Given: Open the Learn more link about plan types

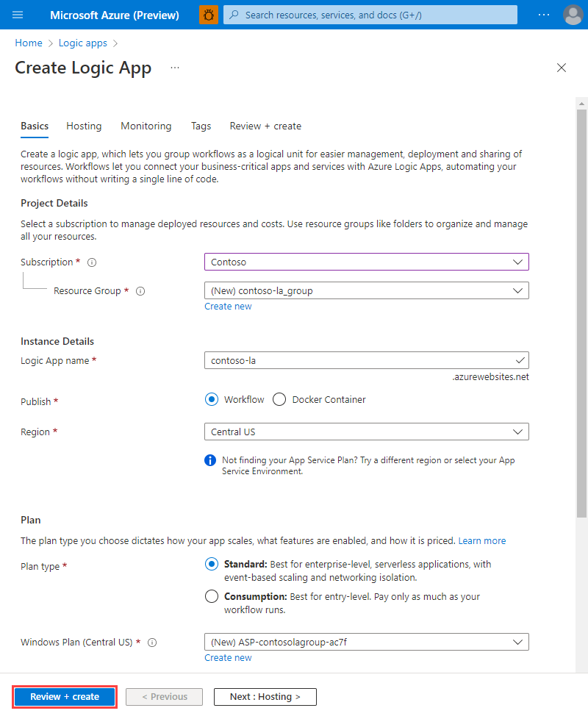Looking at the screenshot, I should 482,540.
